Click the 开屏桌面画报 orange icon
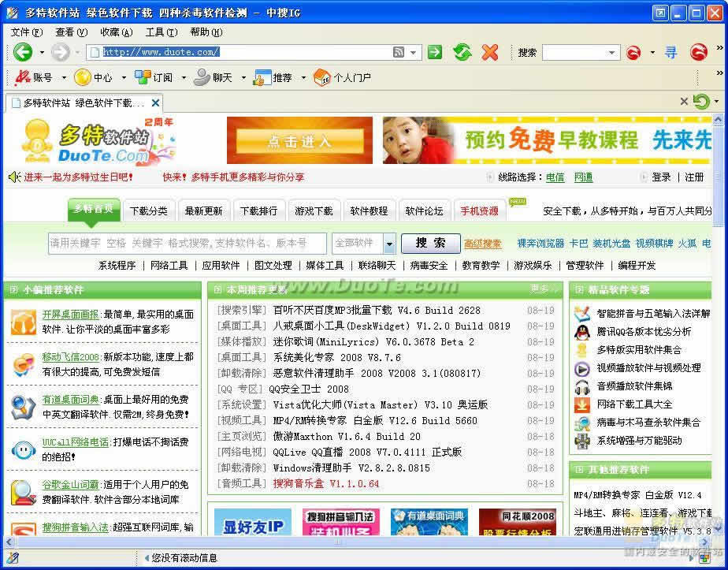The image size is (728, 570). [24, 322]
